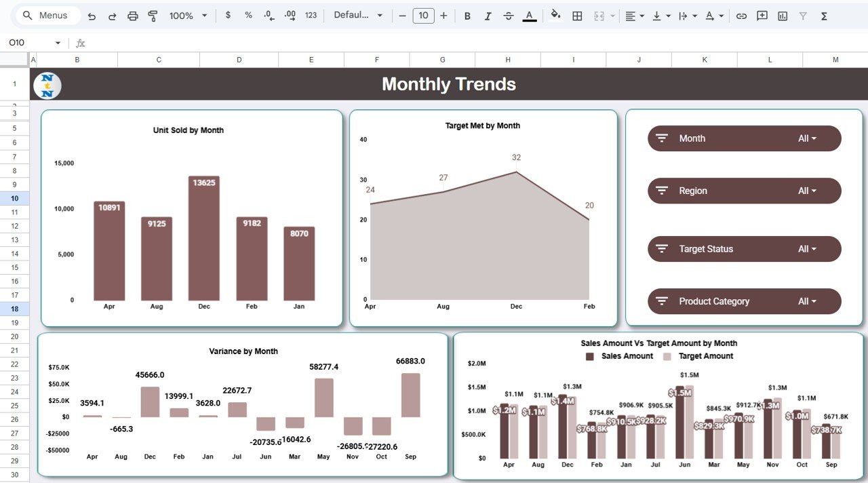Screen dimensions: 868x483
Task: Open the Menus search
Action: click(46, 15)
